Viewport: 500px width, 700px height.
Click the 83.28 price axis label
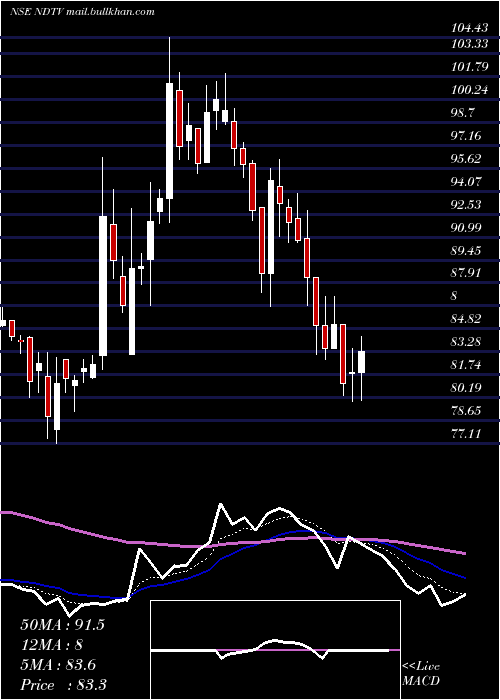pos(466,342)
